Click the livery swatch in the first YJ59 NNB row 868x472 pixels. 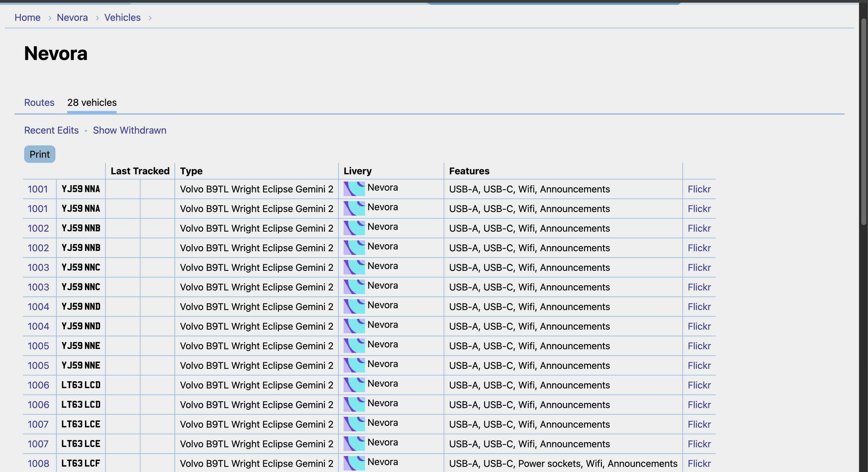pos(354,228)
